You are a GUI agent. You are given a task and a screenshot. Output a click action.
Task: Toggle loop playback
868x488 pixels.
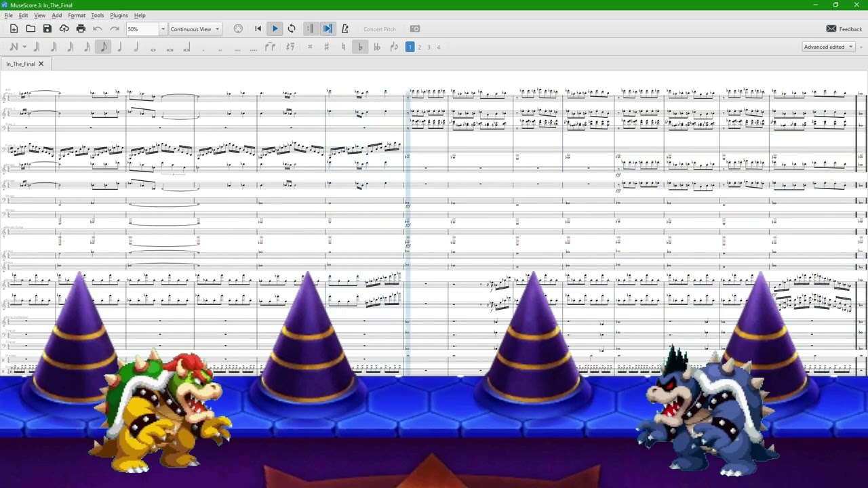292,29
